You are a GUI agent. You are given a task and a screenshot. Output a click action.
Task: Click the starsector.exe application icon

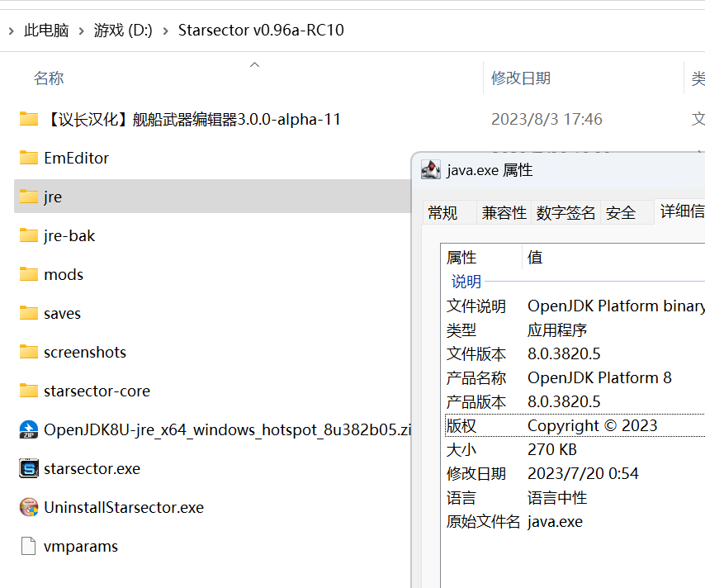[27, 468]
